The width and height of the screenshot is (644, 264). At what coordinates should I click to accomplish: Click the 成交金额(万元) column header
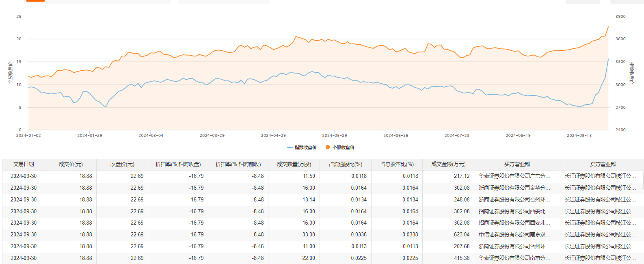coord(448,164)
